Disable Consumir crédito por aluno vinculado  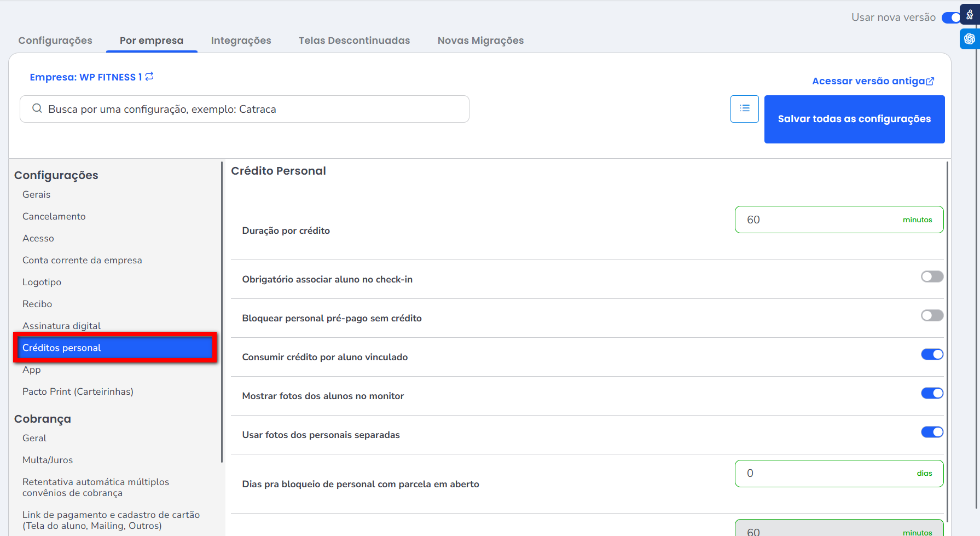pyautogui.click(x=931, y=354)
